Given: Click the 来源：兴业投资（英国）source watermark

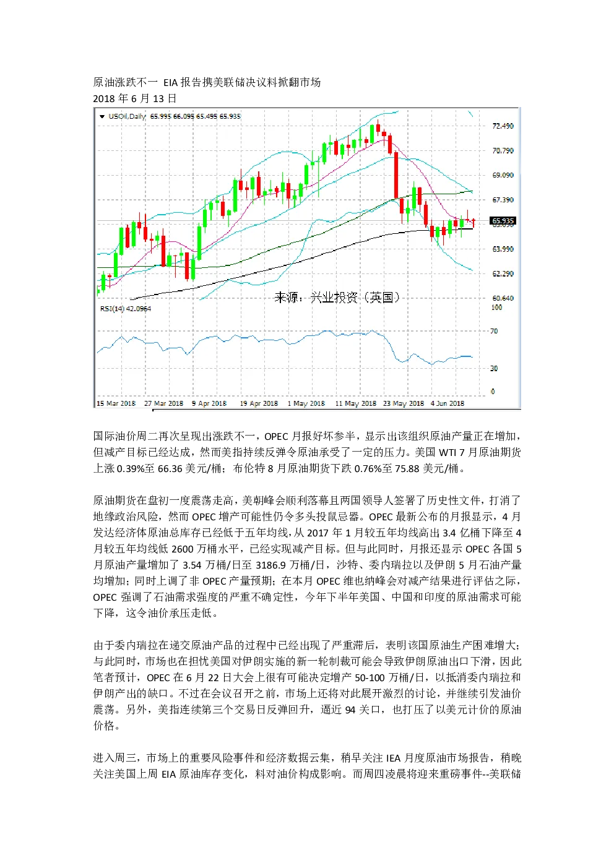Looking at the screenshot, I should click(x=337, y=298).
